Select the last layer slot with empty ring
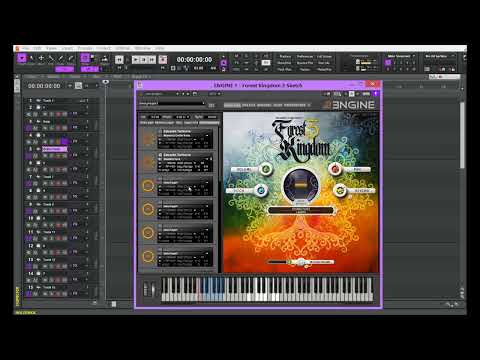 148,256
